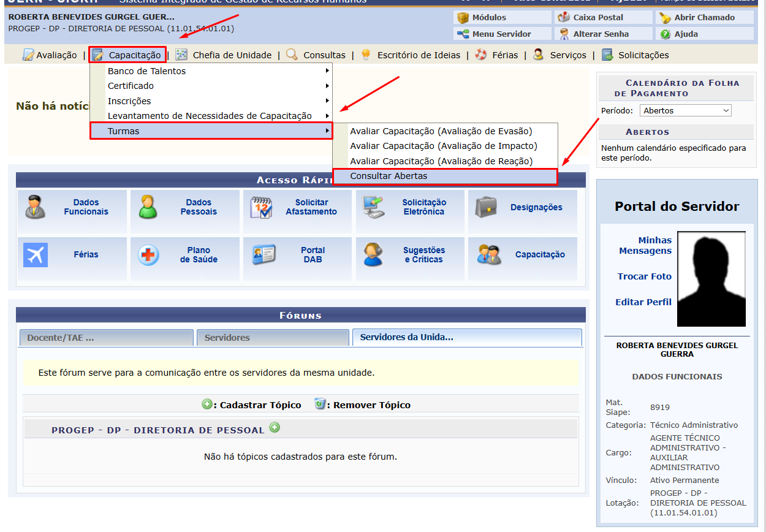This screenshot has height=532, width=766.
Task: Click the Solicitação Eletrônica computer icon
Action: (x=374, y=207)
